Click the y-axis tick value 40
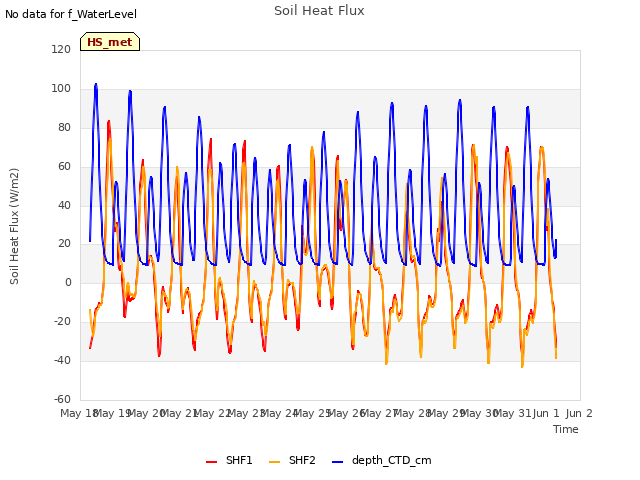The height and width of the screenshot is (480, 640). (x=64, y=205)
